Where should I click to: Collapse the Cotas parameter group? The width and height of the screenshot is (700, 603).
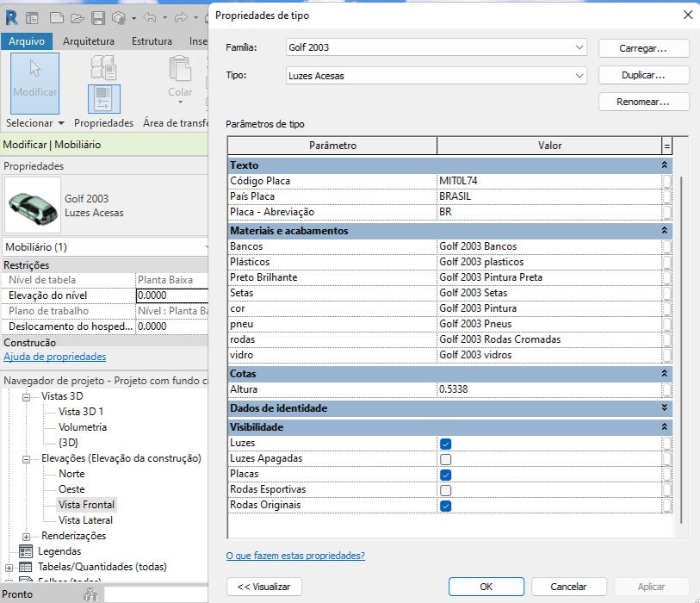click(665, 373)
